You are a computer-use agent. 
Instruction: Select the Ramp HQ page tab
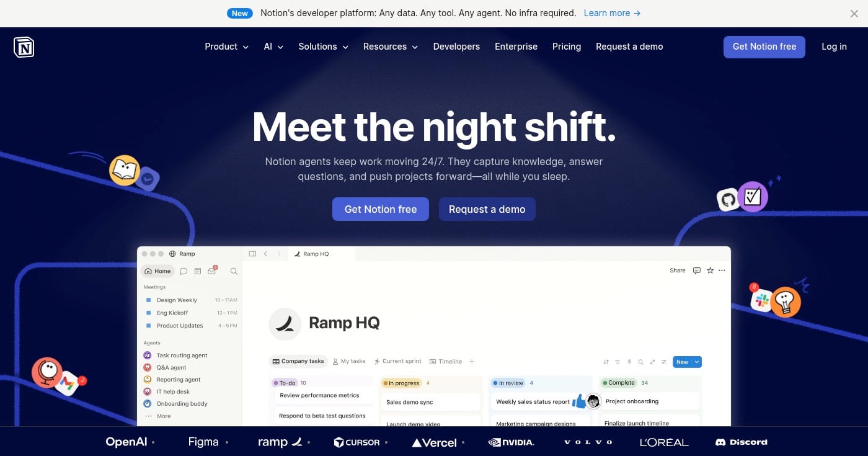click(322, 254)
